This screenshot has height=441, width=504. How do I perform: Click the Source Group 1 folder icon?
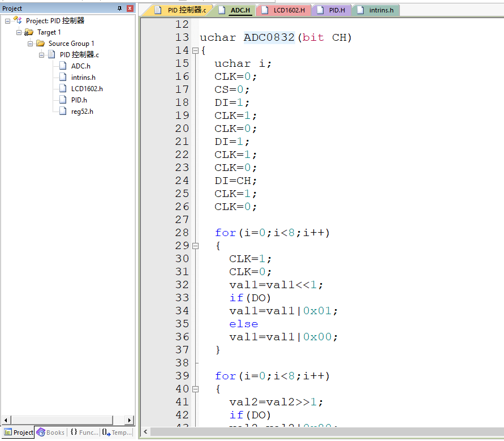click(41, 43)
